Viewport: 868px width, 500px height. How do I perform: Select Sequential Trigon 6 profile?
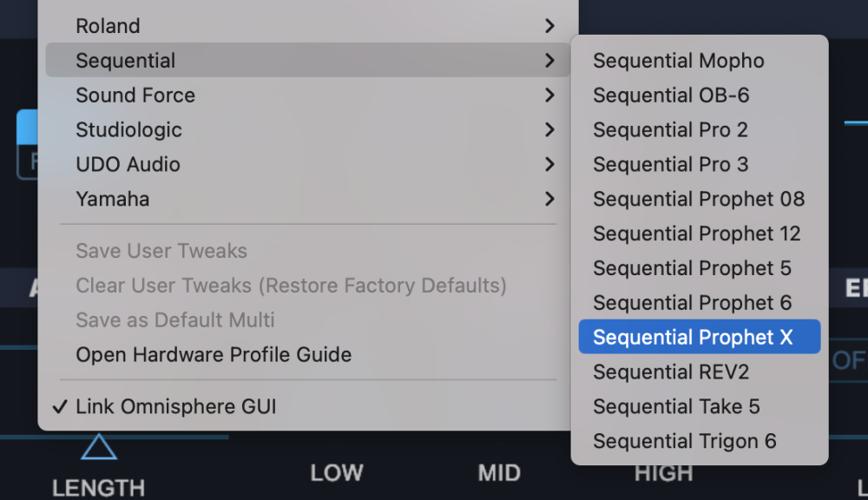684,442
